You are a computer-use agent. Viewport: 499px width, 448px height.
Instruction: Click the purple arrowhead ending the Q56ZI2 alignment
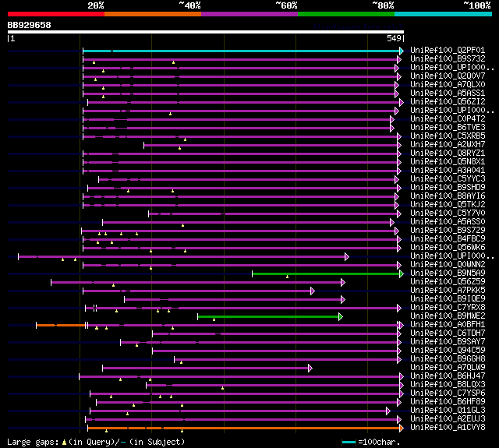(x=402, y=102)
